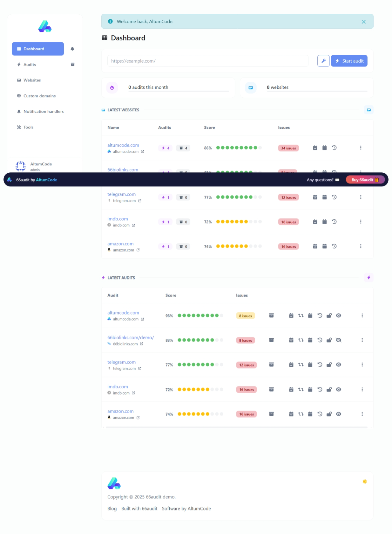Screen dimensions: 392x534
Task: Toggle the eye icon for altumcode.com audit
Action: pos(339,316)
